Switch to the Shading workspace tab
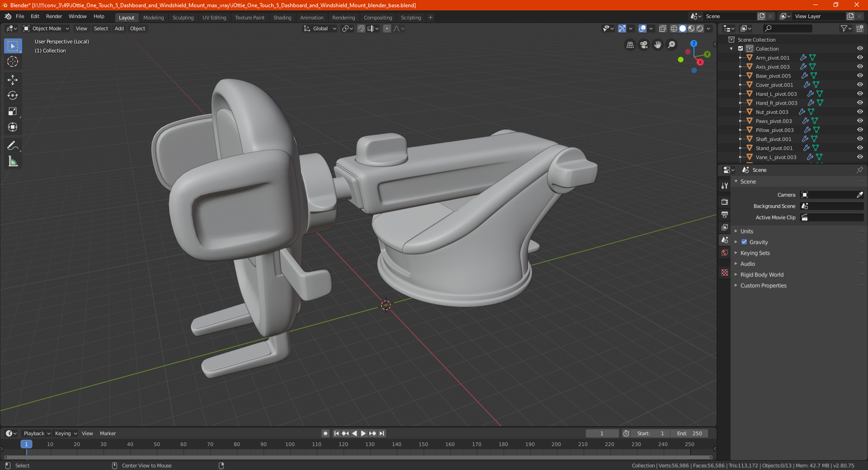The height and width of the screenshot is (470, 868). point(282,18)
